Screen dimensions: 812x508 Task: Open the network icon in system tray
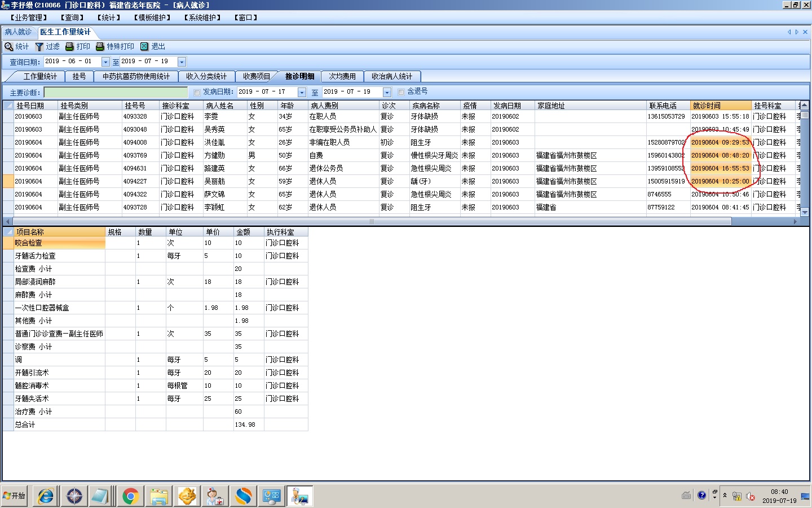(x=736, y=496)
